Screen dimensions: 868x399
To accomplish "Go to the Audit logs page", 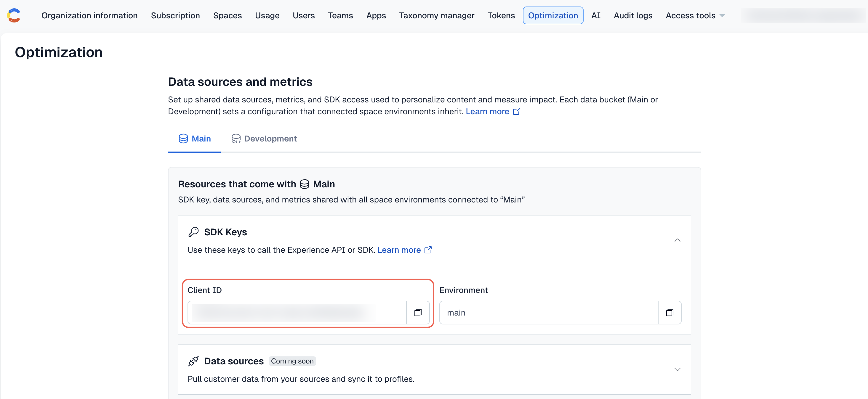I will tap(633, 15).
